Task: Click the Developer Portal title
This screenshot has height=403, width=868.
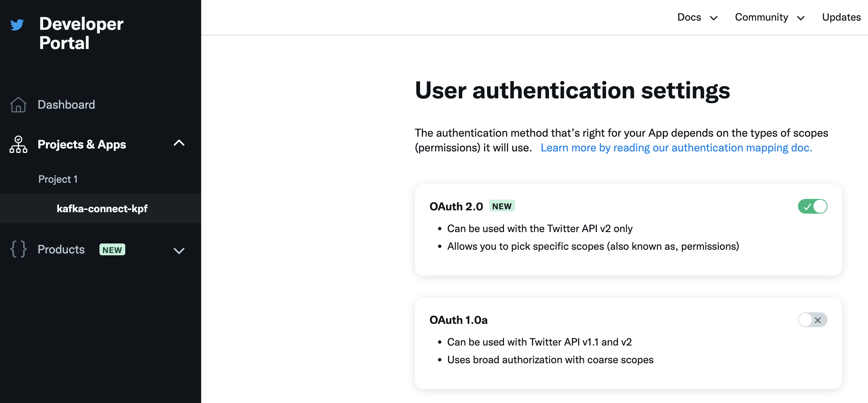Action: (81, 33)
